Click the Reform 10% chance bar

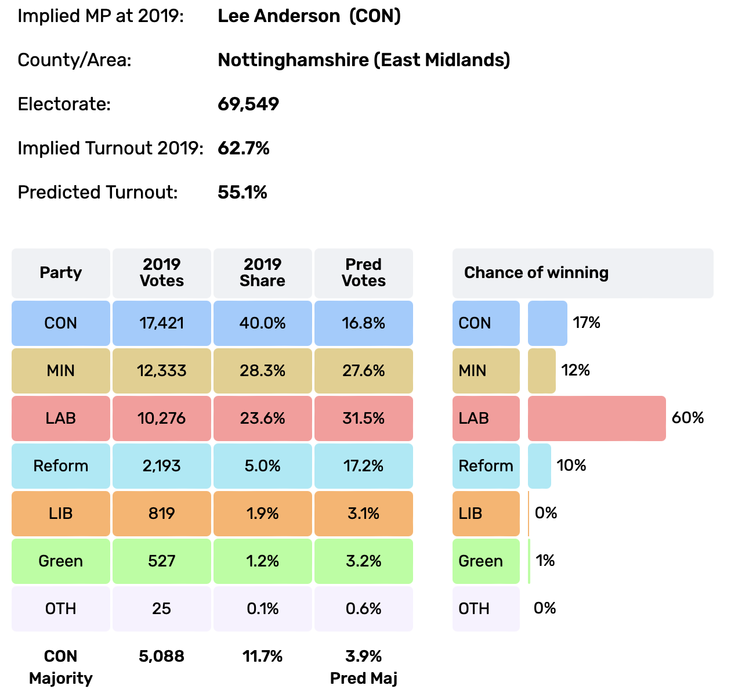pos(539,466)
